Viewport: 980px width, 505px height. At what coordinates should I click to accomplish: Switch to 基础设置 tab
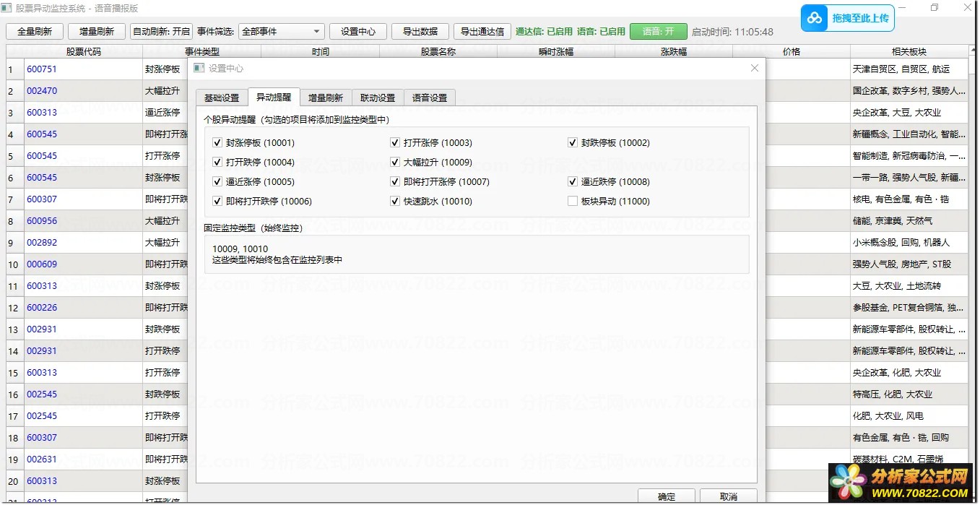point(221,98)
